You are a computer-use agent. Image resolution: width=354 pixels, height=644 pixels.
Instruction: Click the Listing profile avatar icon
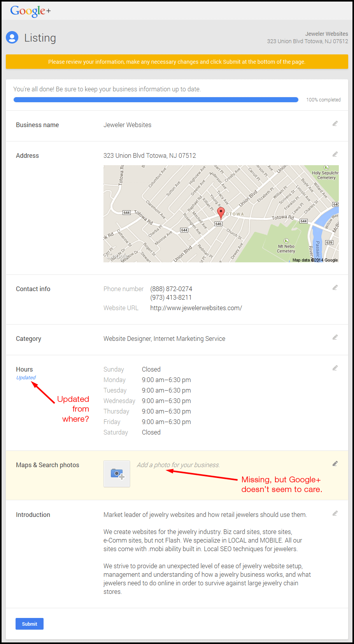(12, 37)
